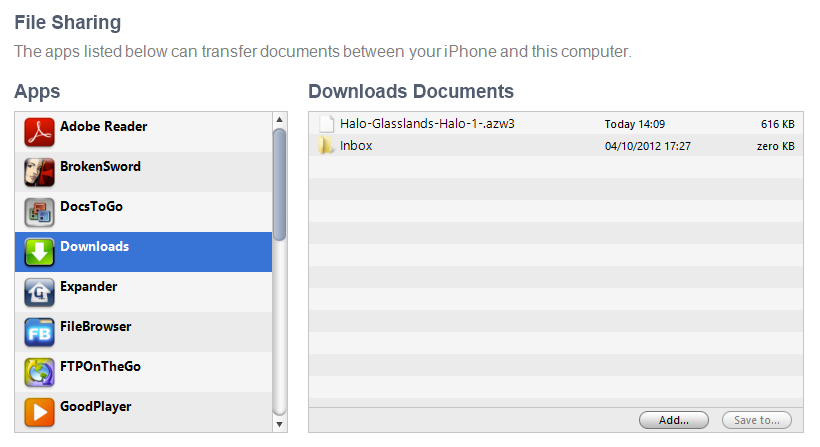The image size is (820, 447).
Task: Click the apps list scrollbar thumb
Action: pos(280,185)
